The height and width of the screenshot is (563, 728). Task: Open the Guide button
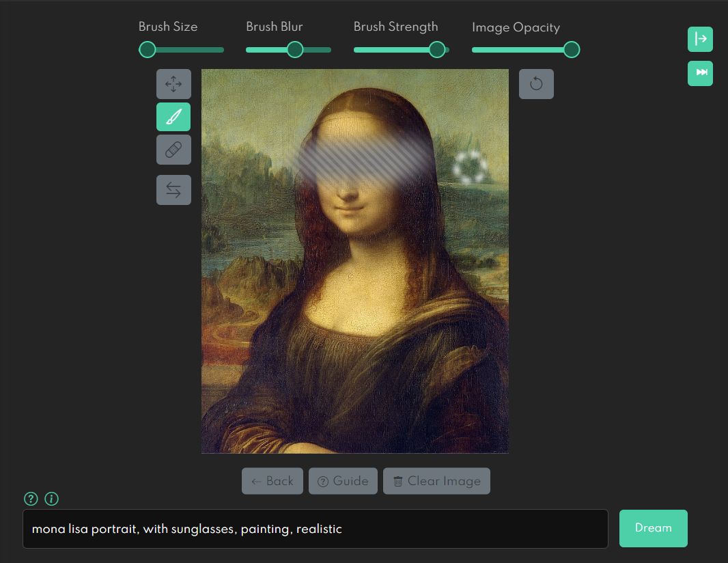(343, 481)
